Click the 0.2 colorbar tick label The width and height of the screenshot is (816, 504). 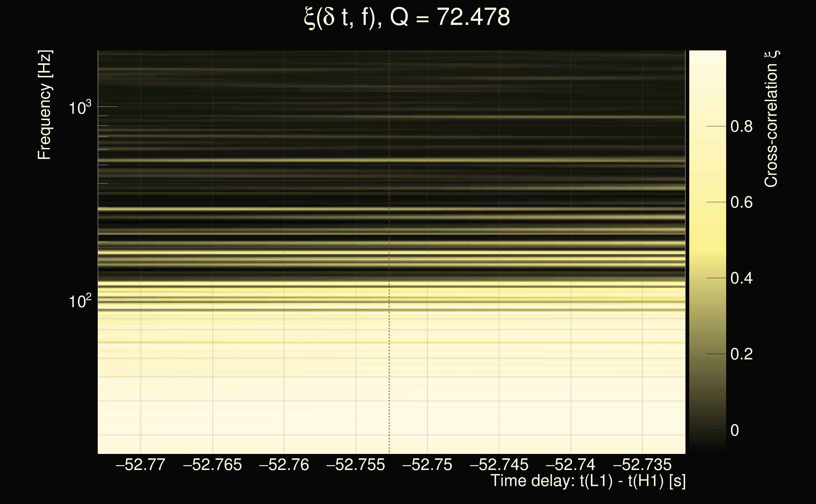click(x=741, y=354)
